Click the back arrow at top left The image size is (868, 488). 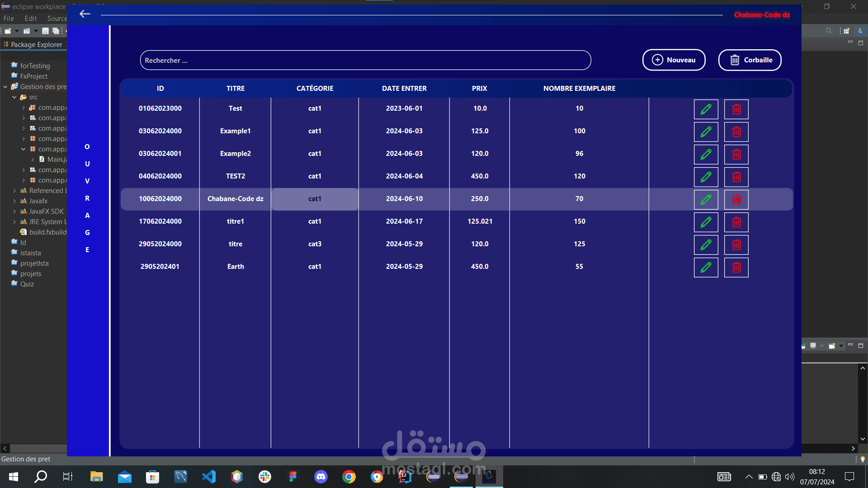tap(85, 14)
